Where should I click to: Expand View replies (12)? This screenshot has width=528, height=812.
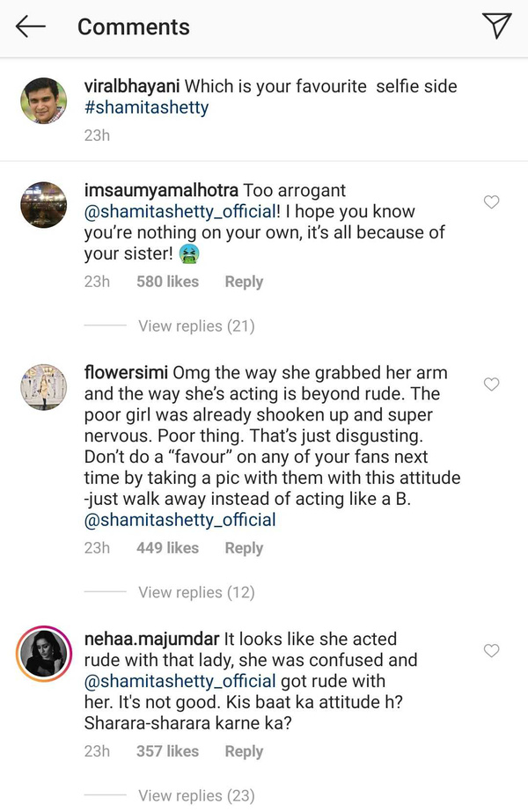point(195,593)
